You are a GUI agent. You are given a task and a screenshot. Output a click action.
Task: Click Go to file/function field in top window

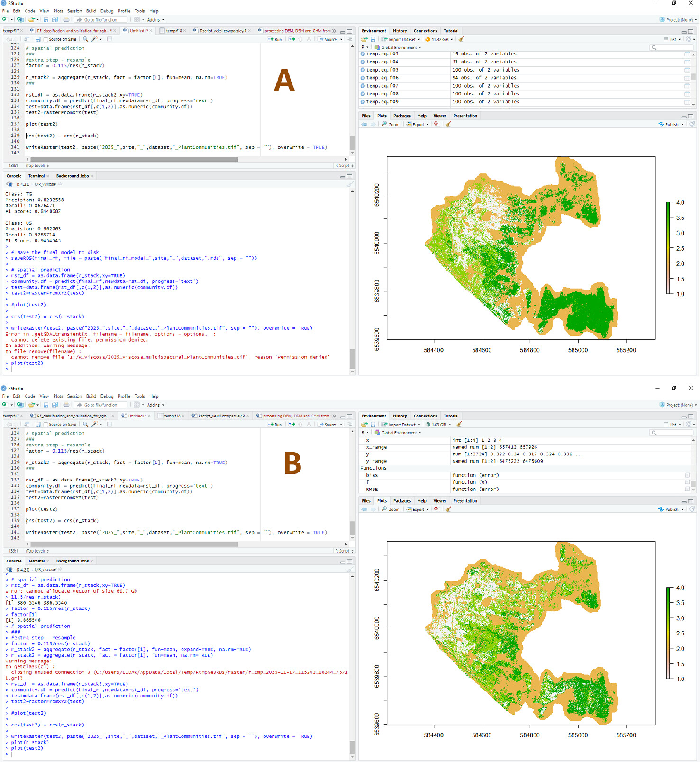point(101,20)
